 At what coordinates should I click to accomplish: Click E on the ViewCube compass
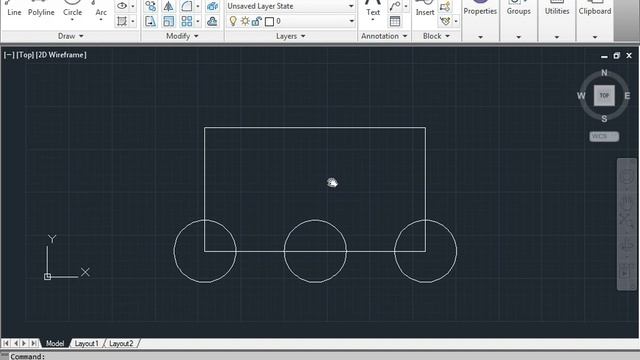(x=627, y=96)
